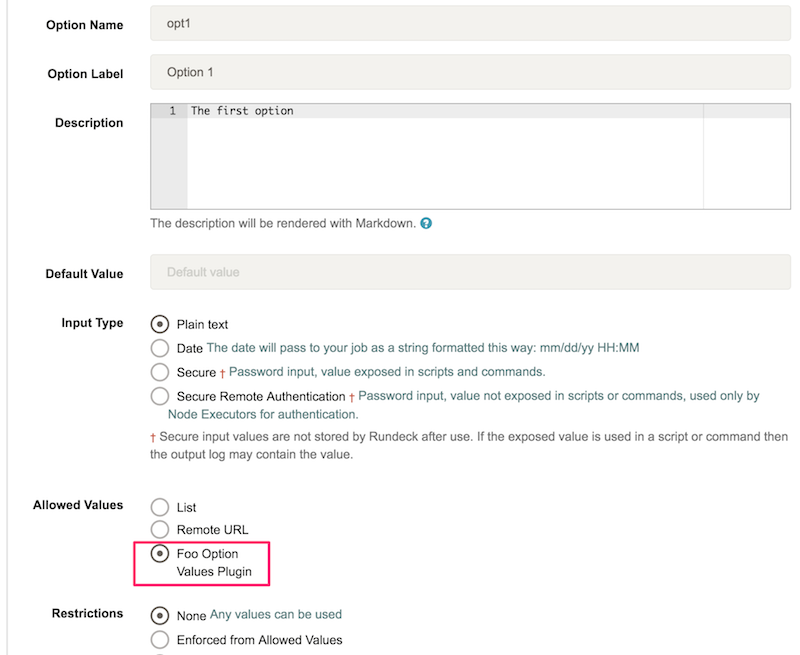Viewport: 800px width, 655px height.
Task: Choose the Secure input type
Action: click(160, 372)
